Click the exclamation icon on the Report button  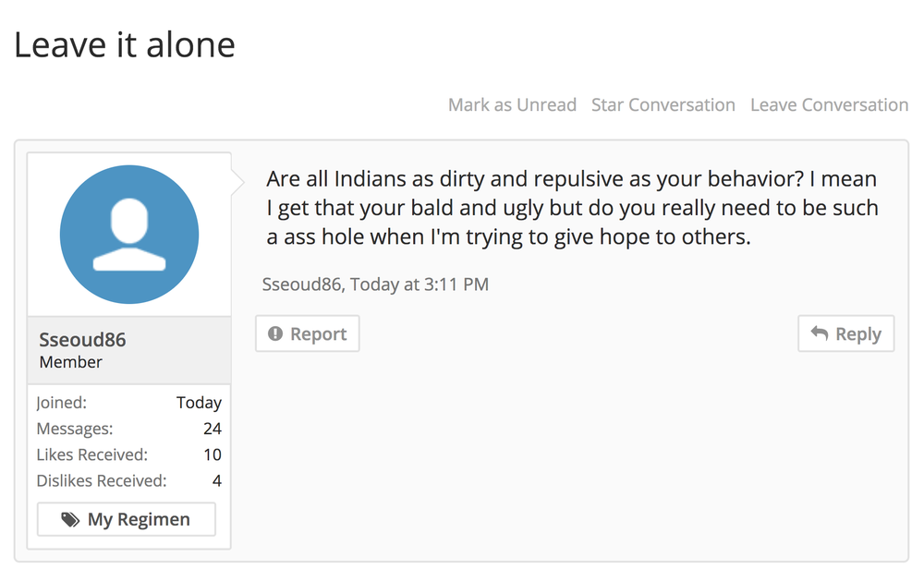click(275, 334)
